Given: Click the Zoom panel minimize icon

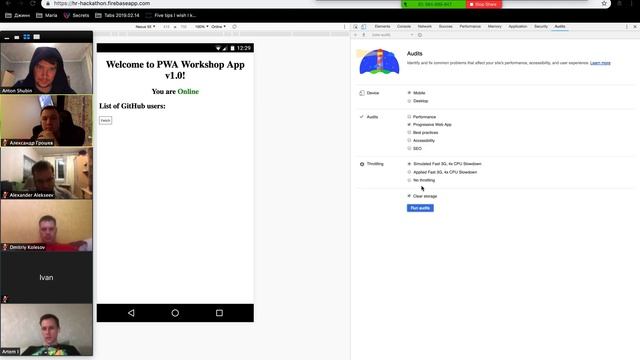Looking at the screenshot, I should [7, 38].
